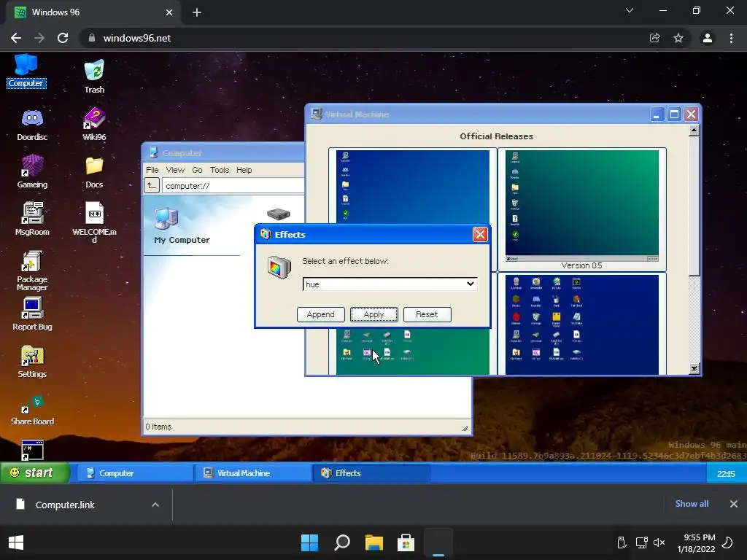Select the bottom-right dark blue release thumbnail
The width and height of the screenshot is (747, 560).
pyautogui.click(x=581, y=324)
